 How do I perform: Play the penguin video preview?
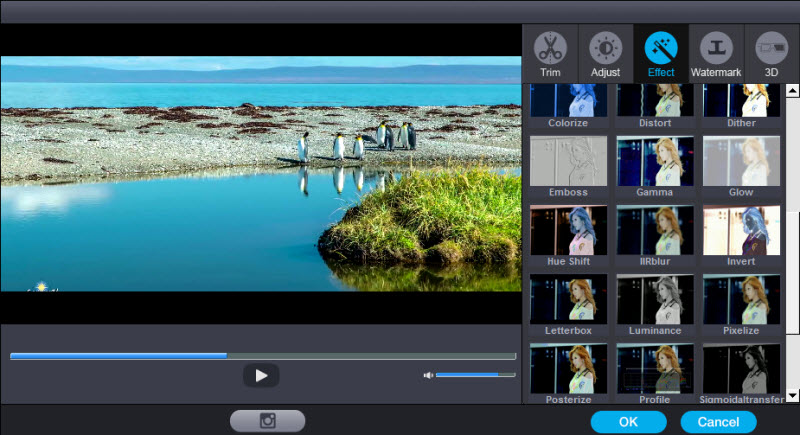pyautogui.click(x=261, y=375)
